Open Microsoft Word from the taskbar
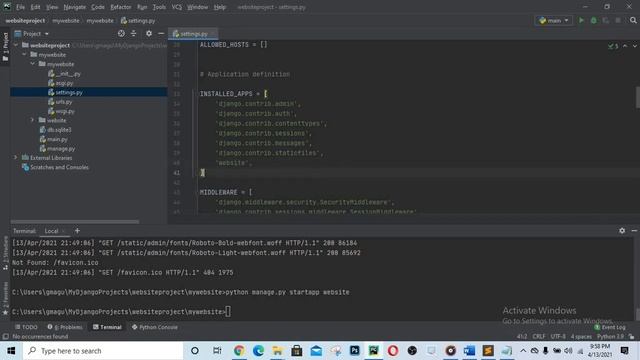640x360 pixels. (469, 351)
